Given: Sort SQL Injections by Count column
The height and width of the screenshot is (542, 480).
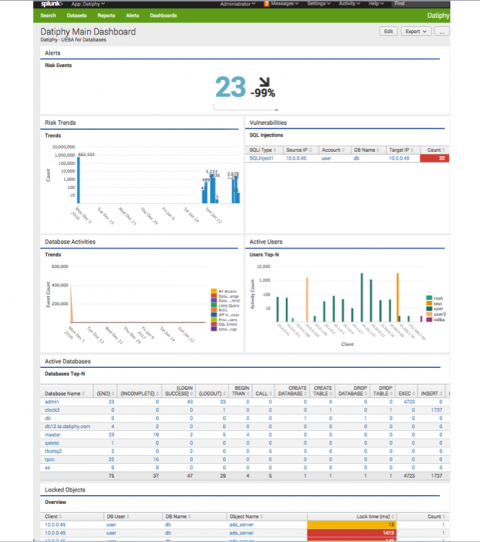Looking at the screenshot, I should click(436, 150).
